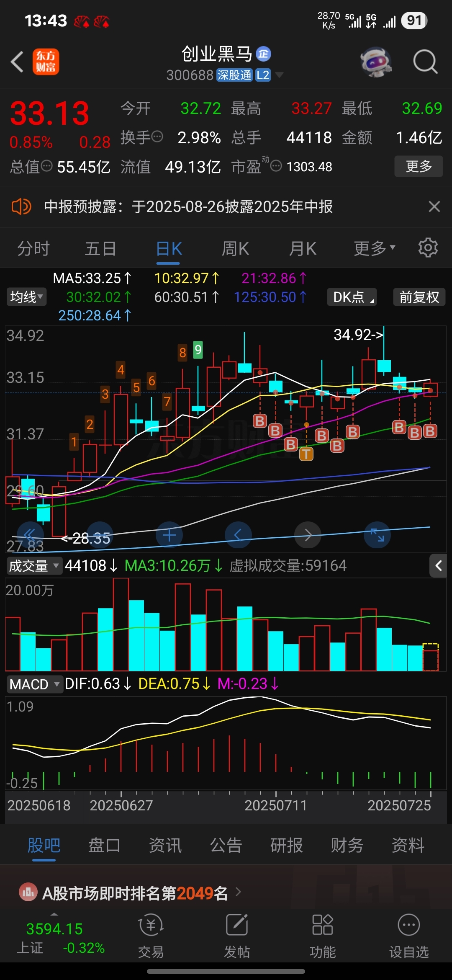Viewport: 452px width, 980px height.
Task: Tap today's dashed volume bar
Action: click(x=431, y=657)
